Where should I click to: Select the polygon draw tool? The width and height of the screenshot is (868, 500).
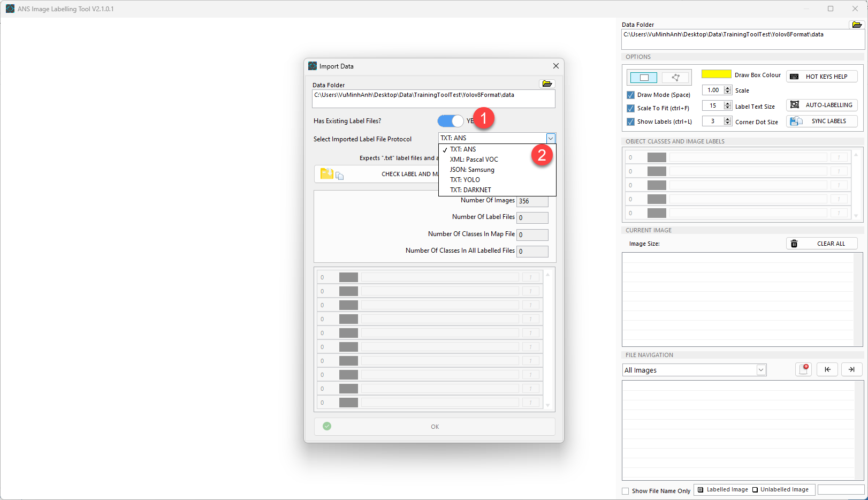675,78
